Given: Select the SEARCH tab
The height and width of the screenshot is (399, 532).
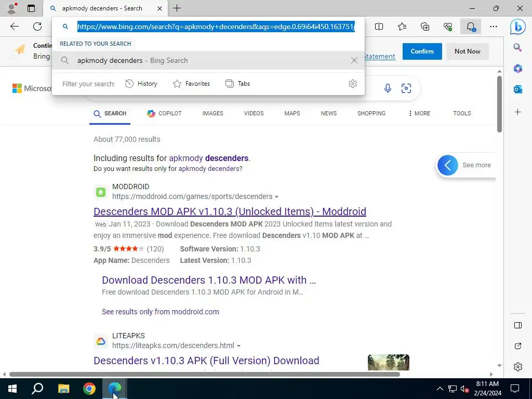Looking at the screenshot, I should point(110,113).
